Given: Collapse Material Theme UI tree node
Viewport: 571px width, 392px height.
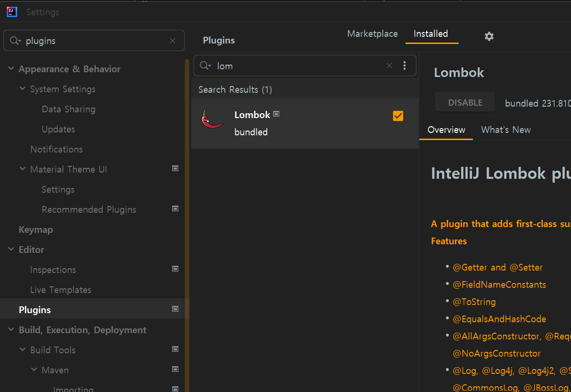Looking at the screenshot, I should (22, 169).
